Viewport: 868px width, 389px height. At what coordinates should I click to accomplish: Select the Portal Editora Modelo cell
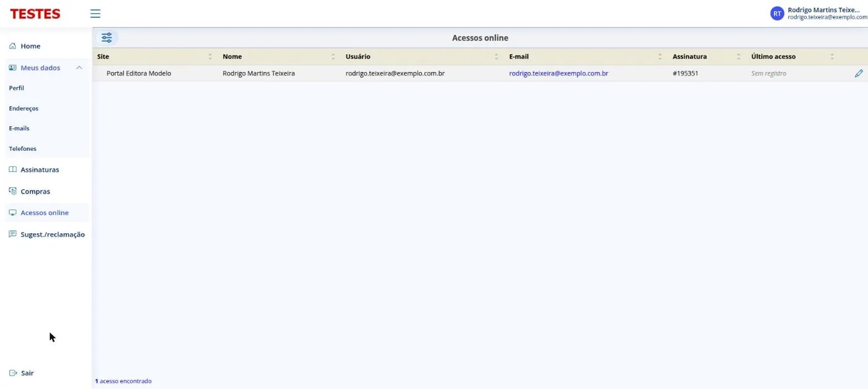click(x=139, y=73)
